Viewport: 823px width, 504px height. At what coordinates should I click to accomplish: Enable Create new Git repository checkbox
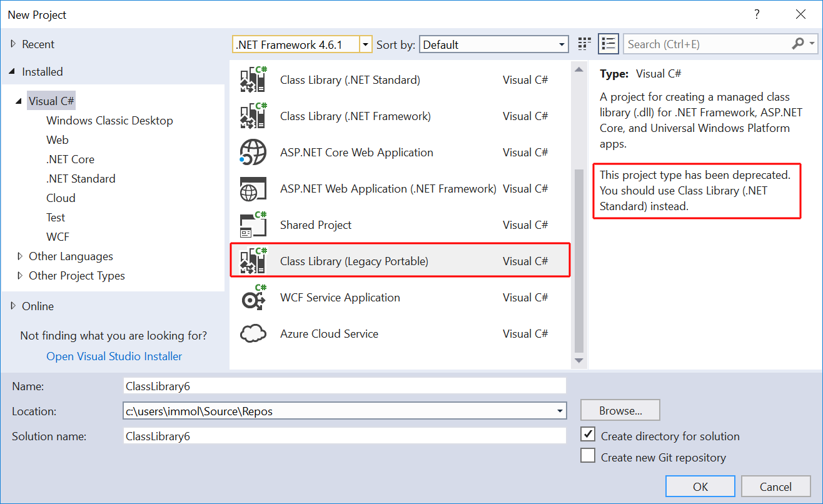(588, 455)
